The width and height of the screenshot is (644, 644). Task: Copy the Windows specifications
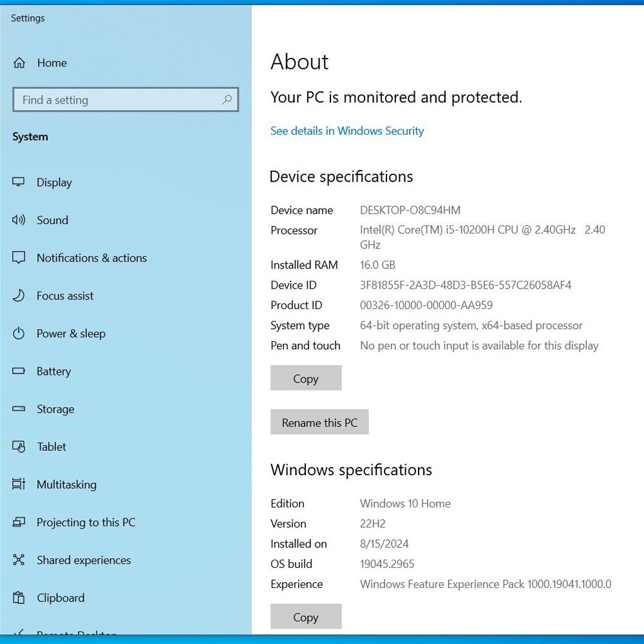click(306, 616)
